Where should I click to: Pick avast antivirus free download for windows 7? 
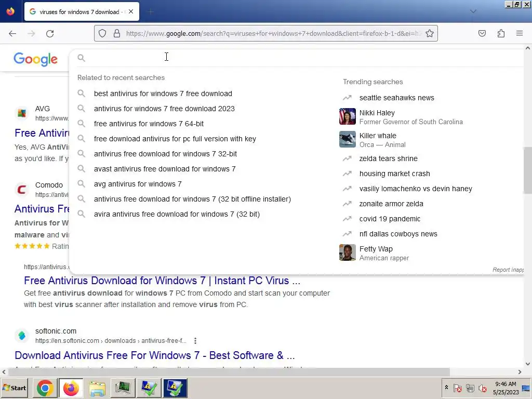pos(165,169)
